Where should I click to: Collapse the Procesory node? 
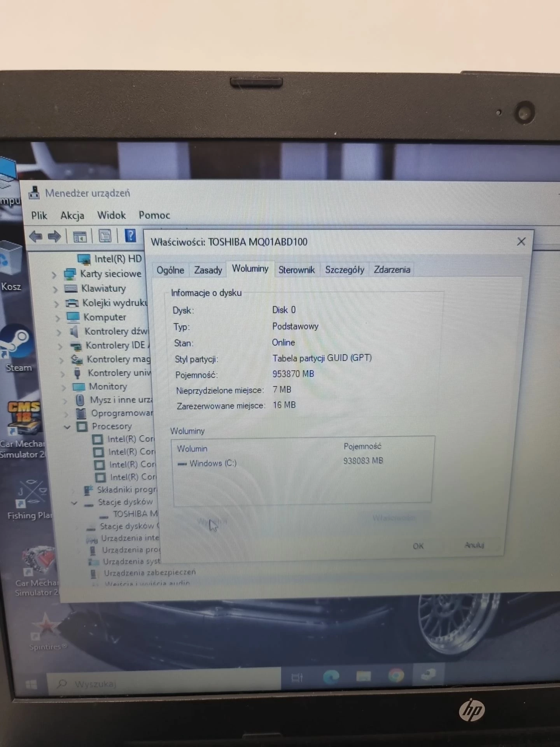click(67, 427)
